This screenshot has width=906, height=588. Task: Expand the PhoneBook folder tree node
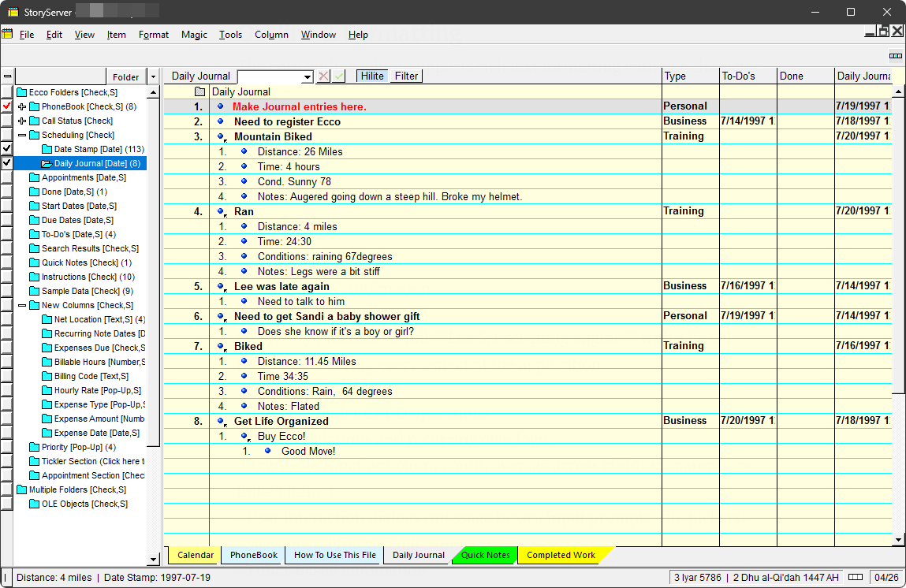point(22,107)
